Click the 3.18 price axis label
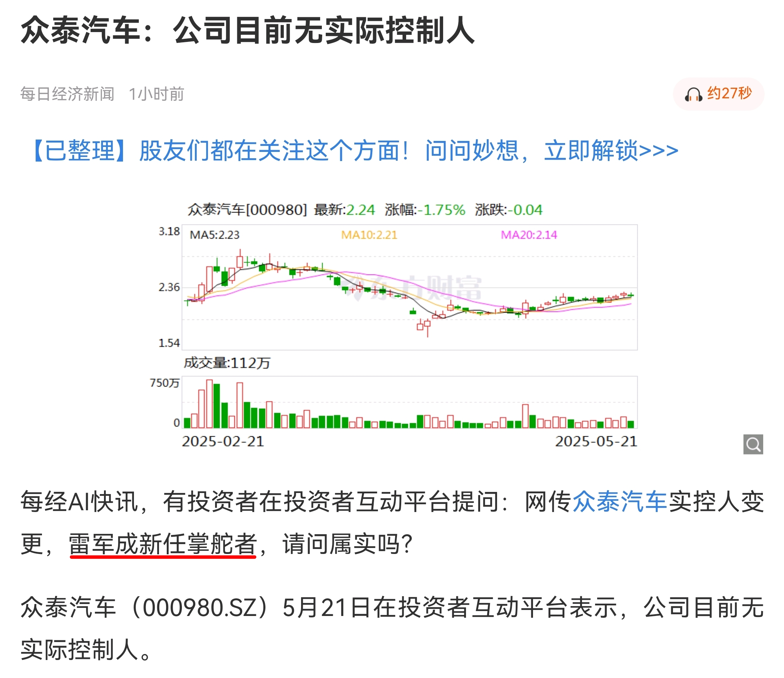784x678 pixels. click(169, 231)
